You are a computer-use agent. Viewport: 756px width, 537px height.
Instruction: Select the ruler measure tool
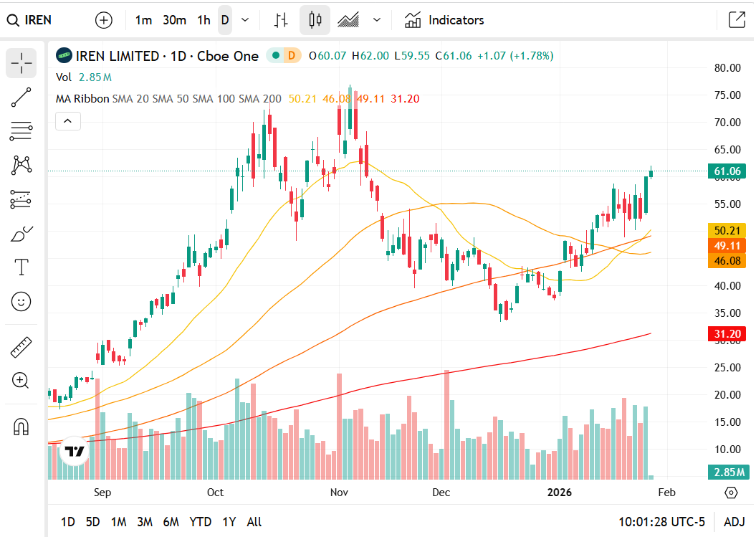(21, 347)
